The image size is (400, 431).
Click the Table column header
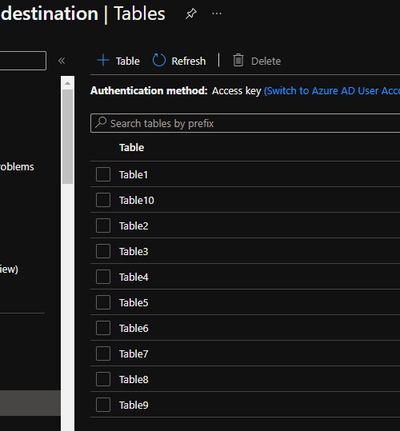[x=132, y=147]
